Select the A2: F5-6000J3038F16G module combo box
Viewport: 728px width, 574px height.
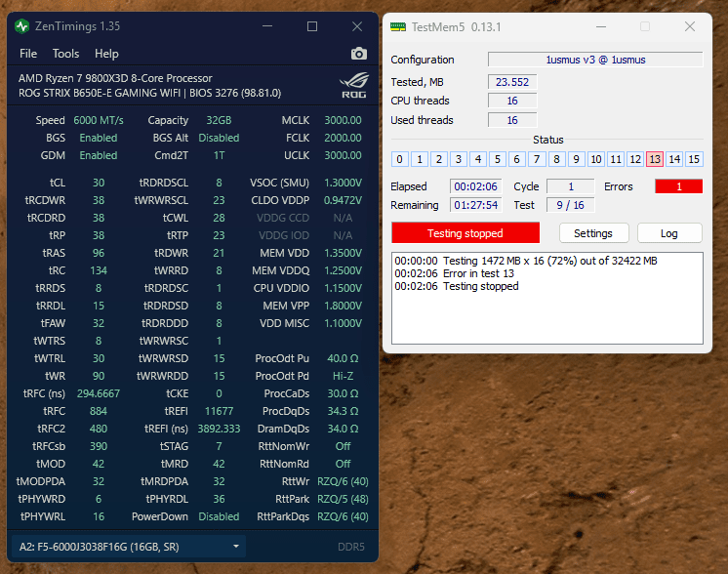click(129, 547)
